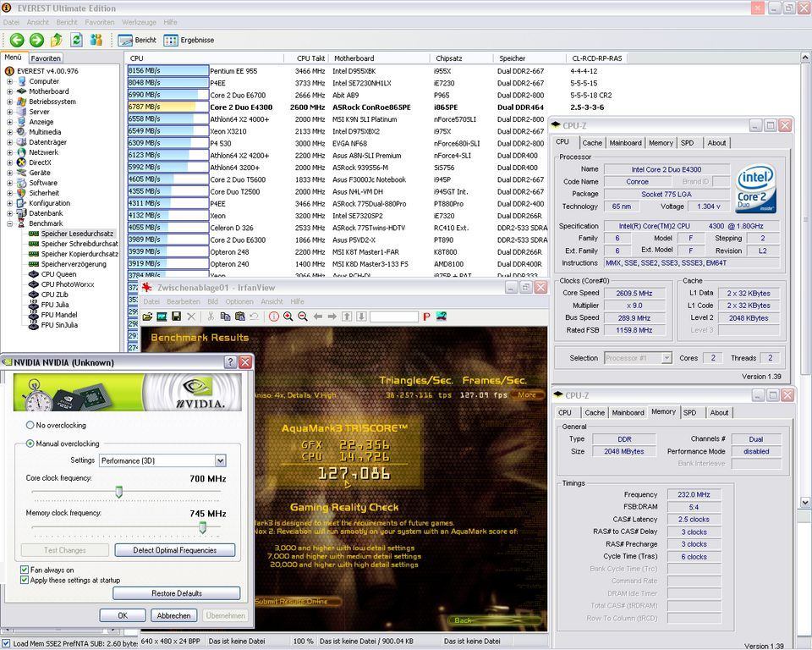Click IrfanView Zoom in magnifier

click(288, 317)
